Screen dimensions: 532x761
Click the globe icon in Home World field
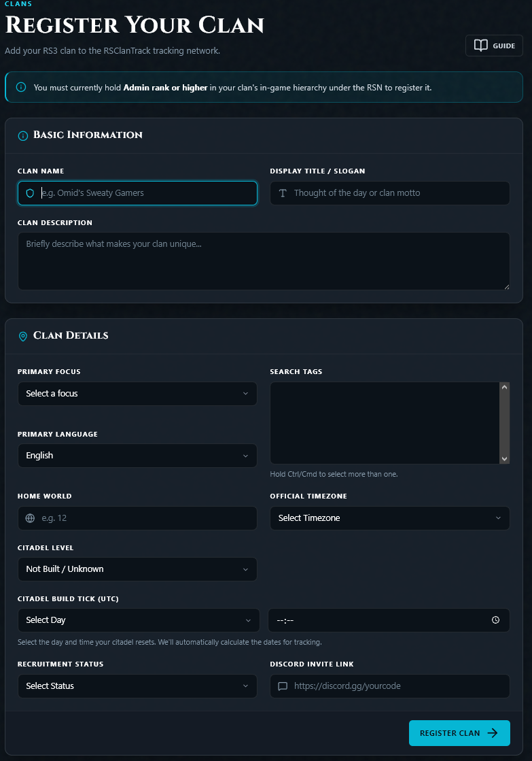pyautogui.click(x=30, y=518)
